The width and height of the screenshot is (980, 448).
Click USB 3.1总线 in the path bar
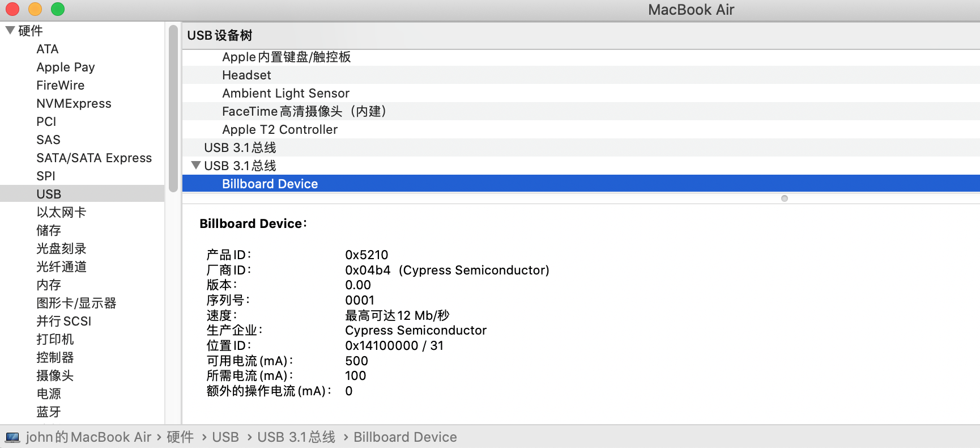pos(296,437)
